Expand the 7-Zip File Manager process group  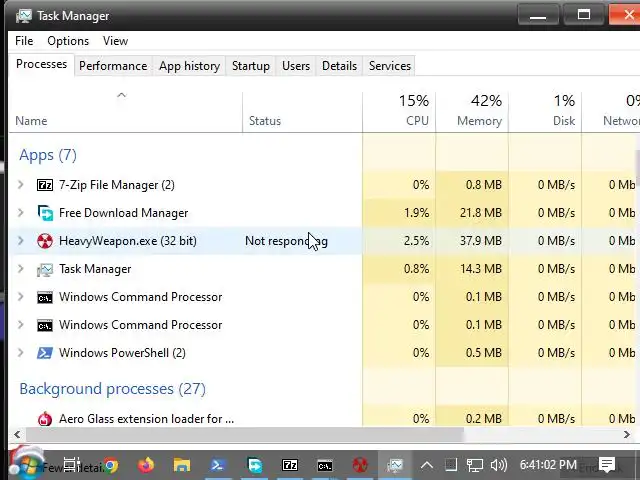21,185
